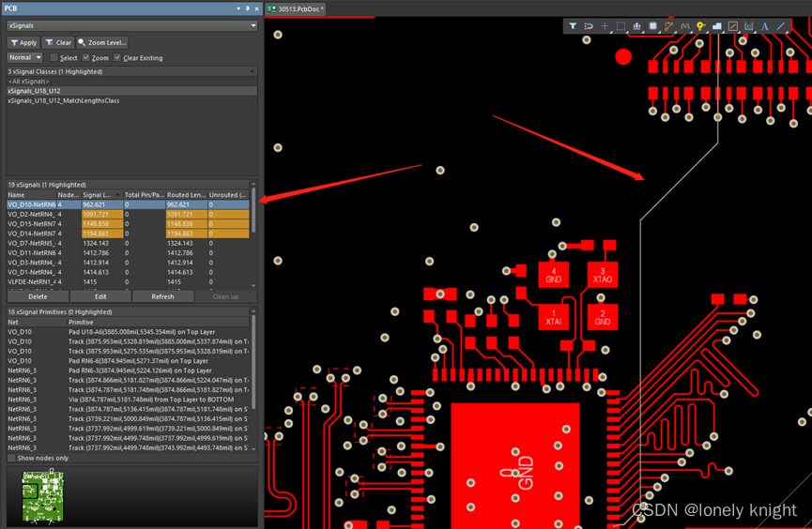
Task: Sort by Unrouted column header
Action: coord(228,194)
